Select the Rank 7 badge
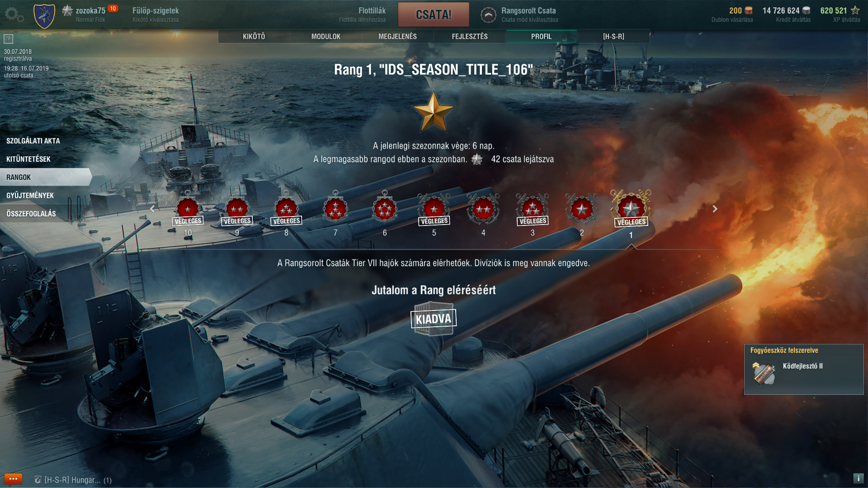 [x=335, y=209]
